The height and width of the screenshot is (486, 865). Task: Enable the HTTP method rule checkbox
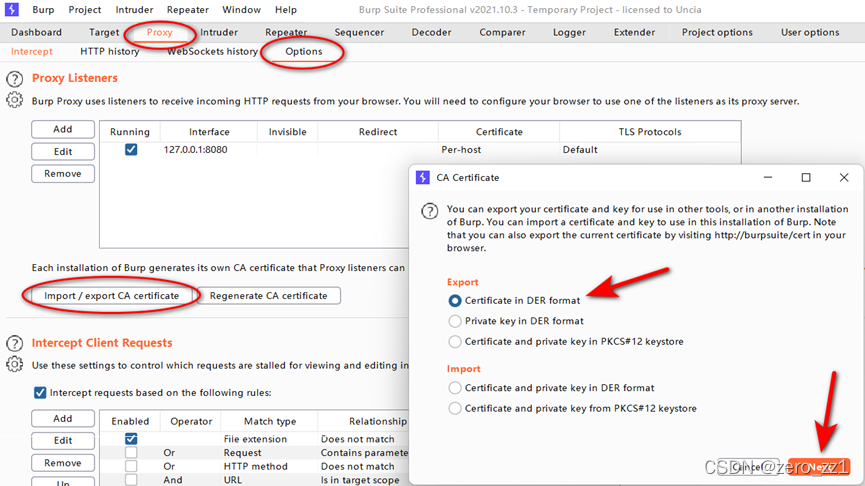pyautogui.click(x=131, y=466)
